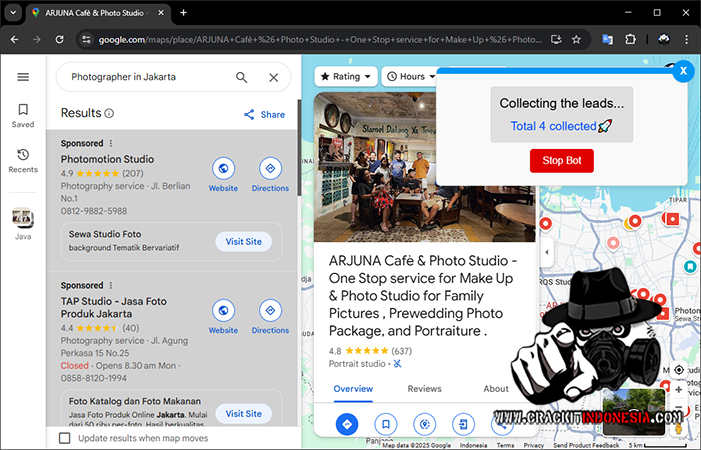This screenshot has height=450, width=701.
Task: Open the hamburger menu in Maps sidebar
Action: [x=23, y=77]
